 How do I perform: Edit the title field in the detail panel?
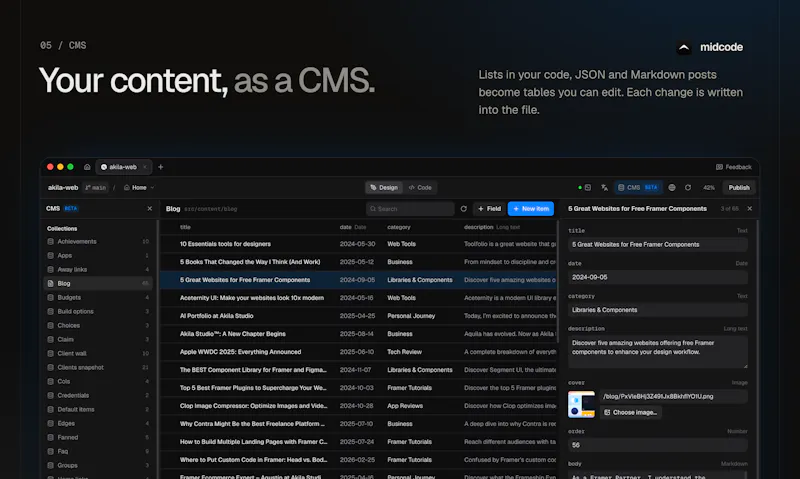pyautogui.click(x=658, y=245)
